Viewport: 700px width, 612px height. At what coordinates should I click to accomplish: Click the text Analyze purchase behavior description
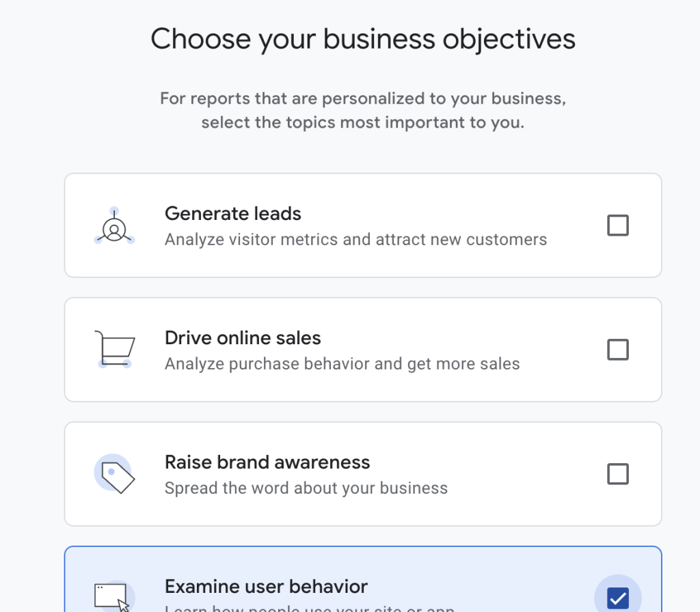tap(342, 363)
